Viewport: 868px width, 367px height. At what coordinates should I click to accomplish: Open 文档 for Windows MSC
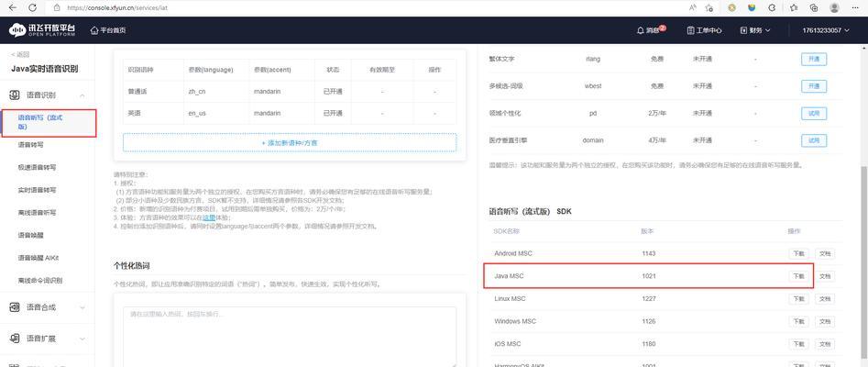pyautogui.click(x=825, y=321)
